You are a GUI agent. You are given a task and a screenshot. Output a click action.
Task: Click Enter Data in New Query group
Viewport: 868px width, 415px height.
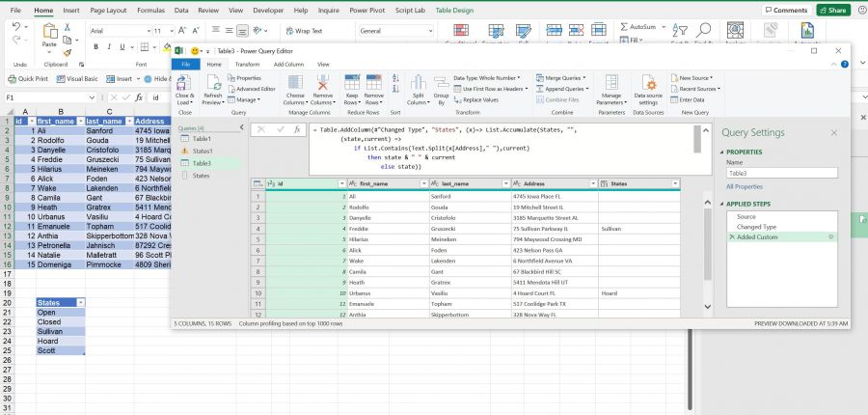[688, 99]
